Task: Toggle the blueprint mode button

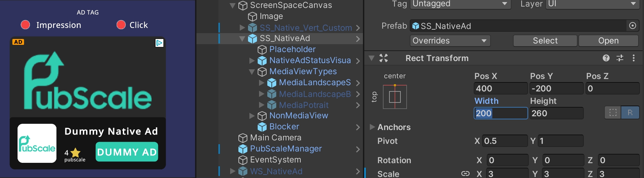Action: 613,113
